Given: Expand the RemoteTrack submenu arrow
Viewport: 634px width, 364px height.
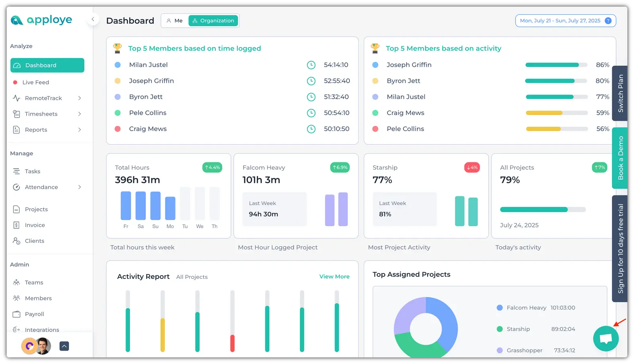Looking at the screenshot, I should [x=80, y=98].
